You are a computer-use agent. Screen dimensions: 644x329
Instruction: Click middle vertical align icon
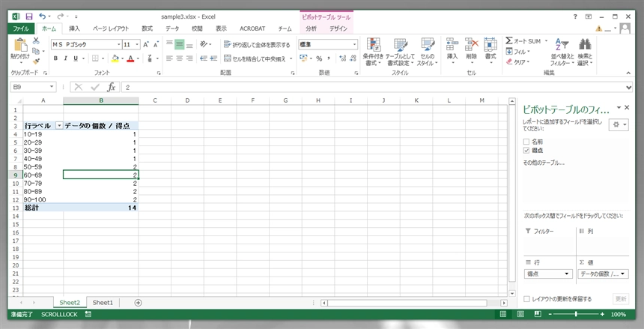tap(180, 44)
